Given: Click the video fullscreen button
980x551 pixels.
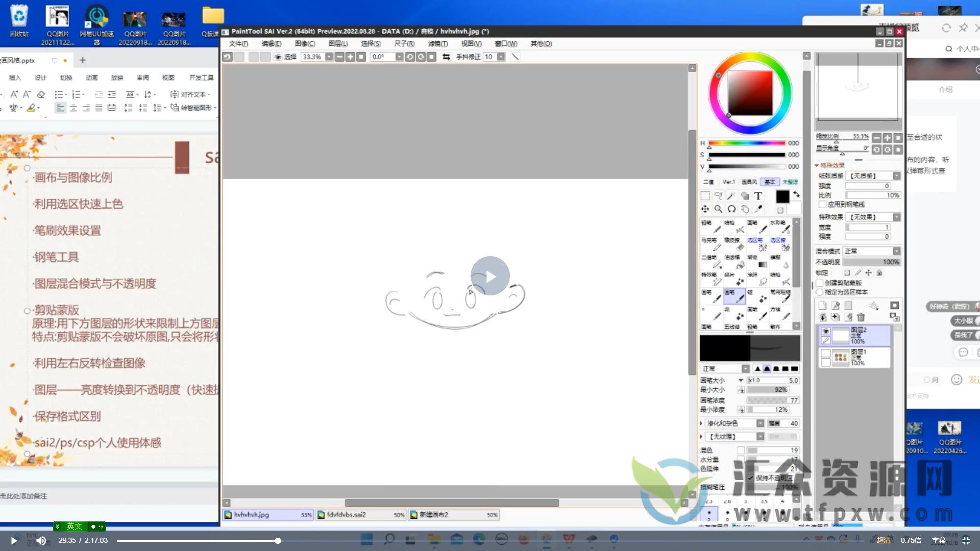Looking at the screenshot, I should pos(966,540).
